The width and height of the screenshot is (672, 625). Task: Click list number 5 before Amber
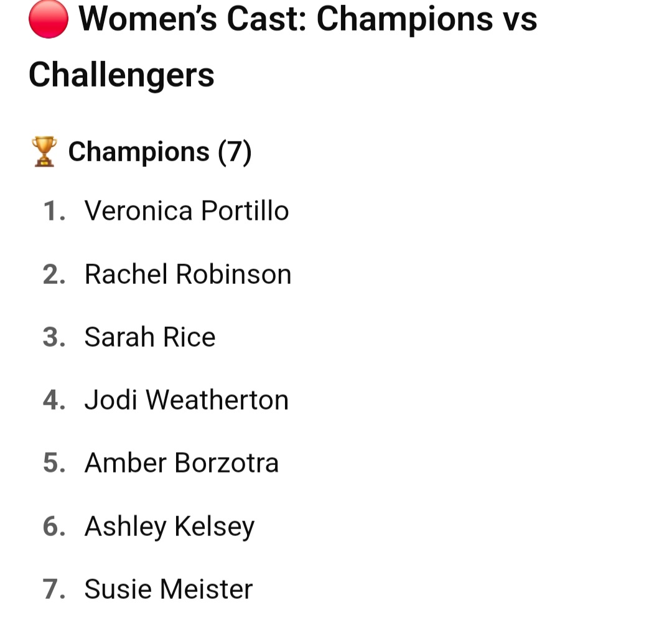[x=54, y=463]
